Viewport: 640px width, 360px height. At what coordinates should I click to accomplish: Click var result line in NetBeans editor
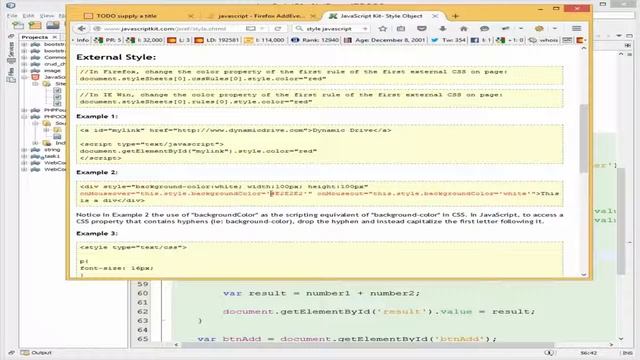click(x=321, y=293)
